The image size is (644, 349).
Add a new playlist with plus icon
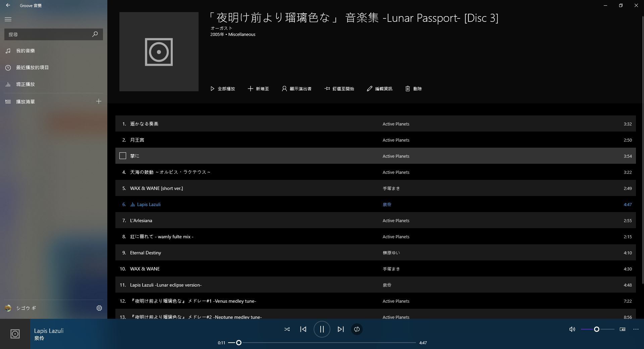coord(99,101)
